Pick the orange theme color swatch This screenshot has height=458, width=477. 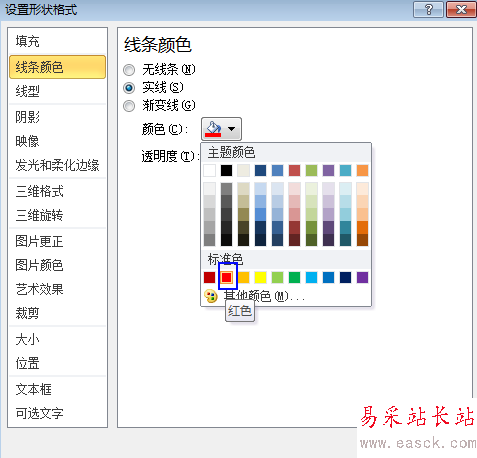362,170
